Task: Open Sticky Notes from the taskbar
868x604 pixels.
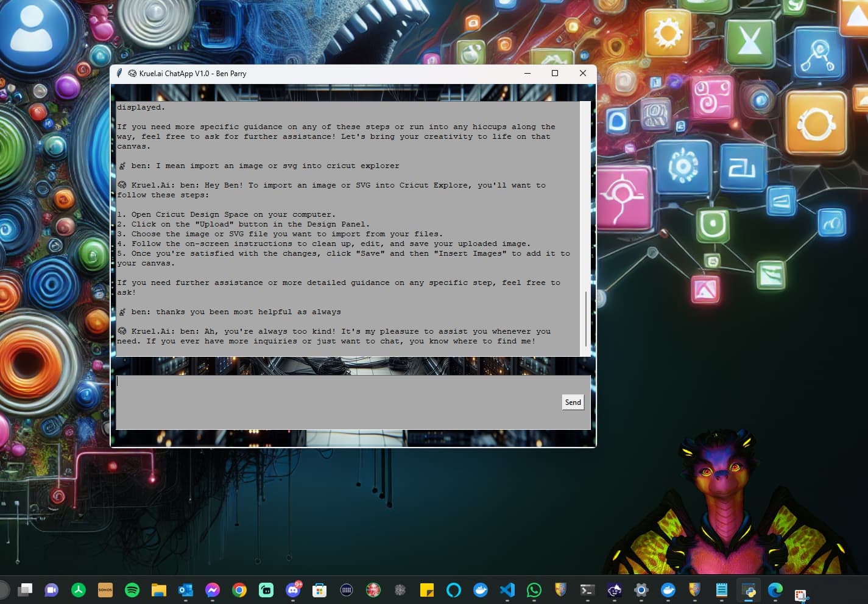Action: tap(427, 589)
